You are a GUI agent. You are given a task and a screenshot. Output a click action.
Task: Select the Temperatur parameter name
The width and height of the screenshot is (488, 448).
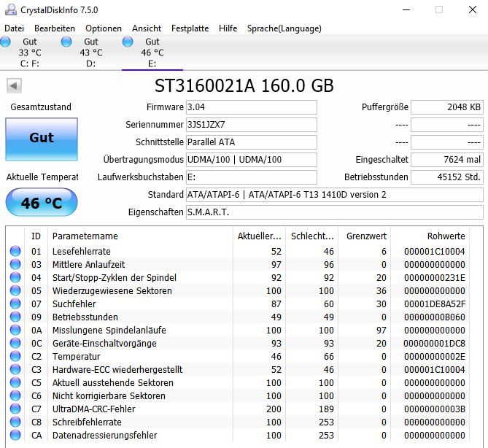77,357
